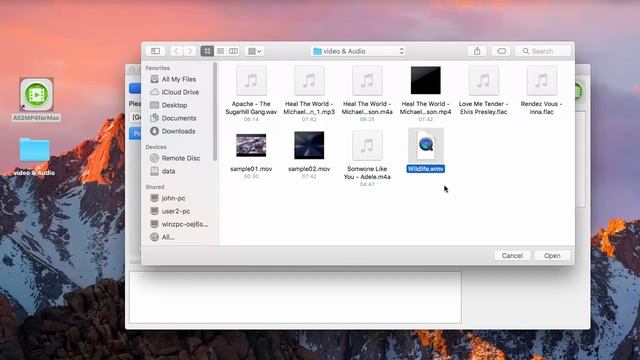Toggle the sidebar button in dialog toolbar
Image resolution: width=640 pixels, height=360 pixels.
156,51
